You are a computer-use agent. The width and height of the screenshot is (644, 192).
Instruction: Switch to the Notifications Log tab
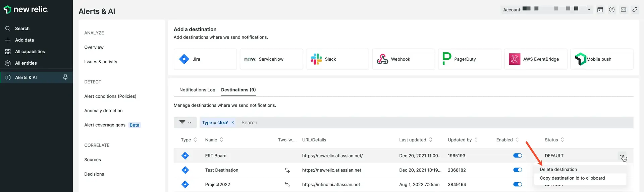tap(197, 90)
